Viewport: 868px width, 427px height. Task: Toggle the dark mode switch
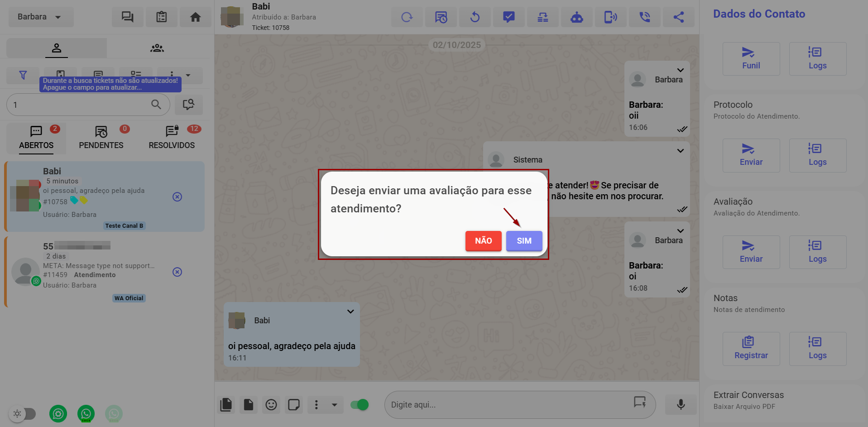[23, 413]
